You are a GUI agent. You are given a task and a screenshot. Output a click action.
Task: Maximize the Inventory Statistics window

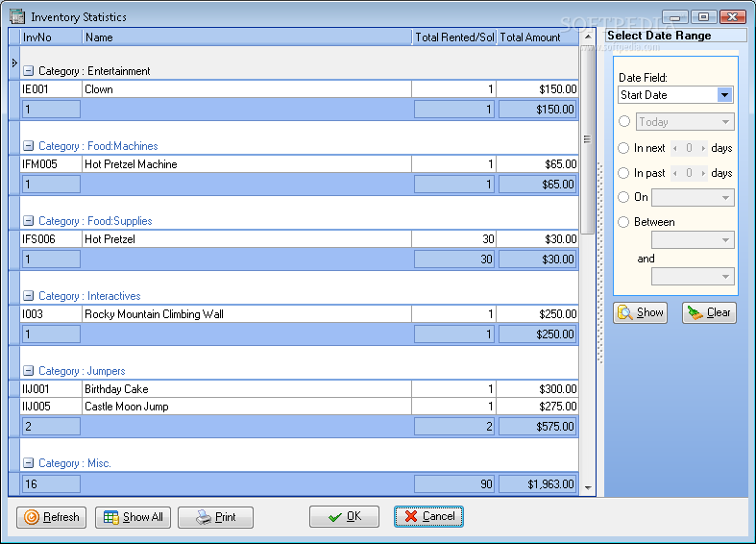[x=703, y=17]
